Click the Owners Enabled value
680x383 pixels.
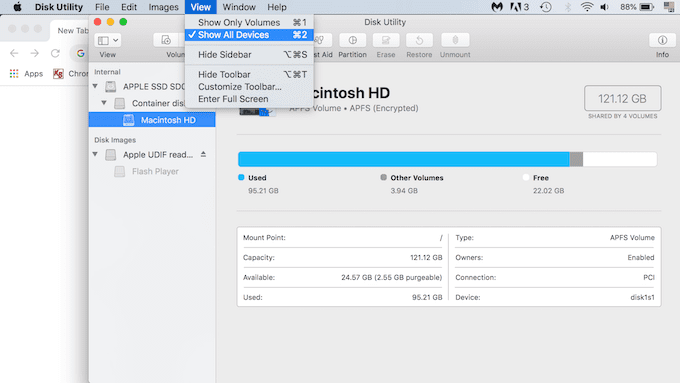pyautogui.click(x=641, y=257)
